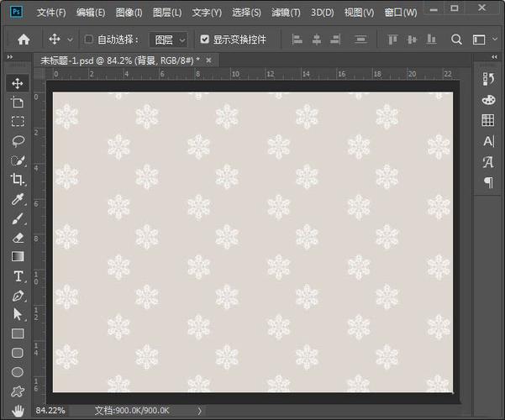Image resolution: width=505 pixels, height=420 pixels.
Task: Choose the Gradient tool
Action: [18, 257]
